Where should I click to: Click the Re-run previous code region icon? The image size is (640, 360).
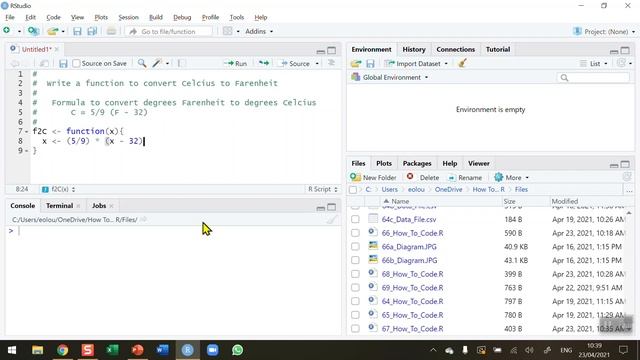pos(264,63)
